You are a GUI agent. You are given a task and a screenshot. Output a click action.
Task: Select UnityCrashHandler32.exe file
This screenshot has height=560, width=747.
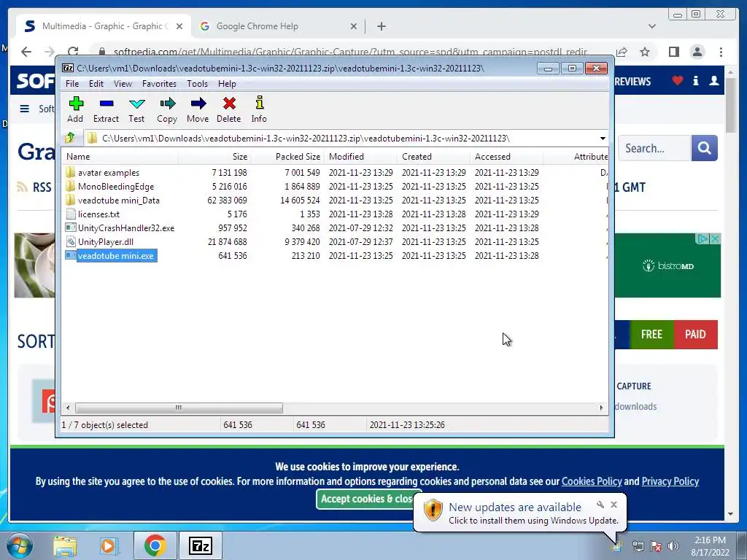(x=125, y=228)
